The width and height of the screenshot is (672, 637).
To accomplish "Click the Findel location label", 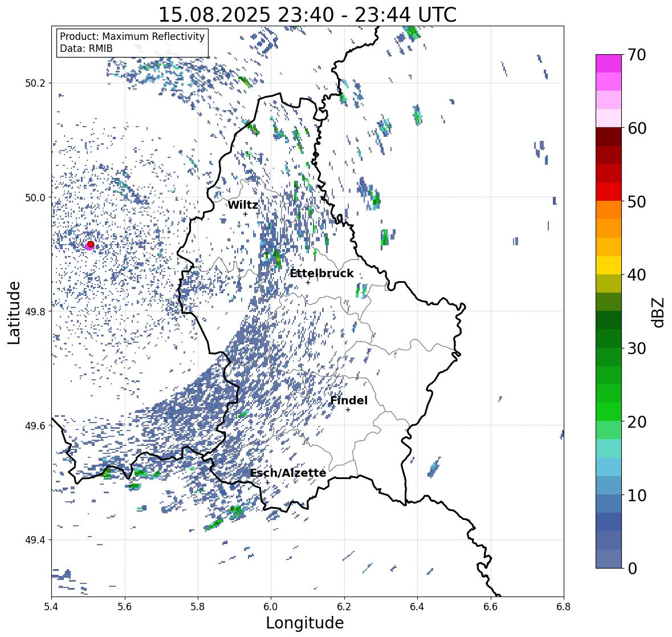I will click(349, 400).
